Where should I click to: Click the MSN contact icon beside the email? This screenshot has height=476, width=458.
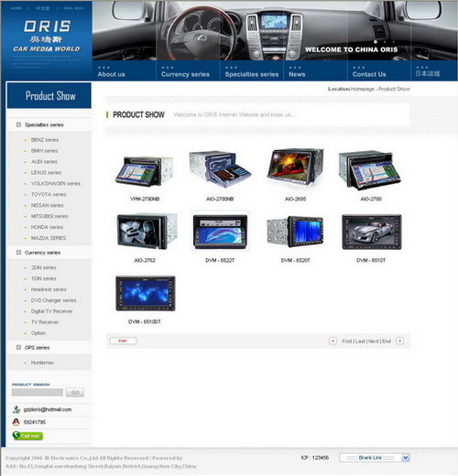[16, 409]
